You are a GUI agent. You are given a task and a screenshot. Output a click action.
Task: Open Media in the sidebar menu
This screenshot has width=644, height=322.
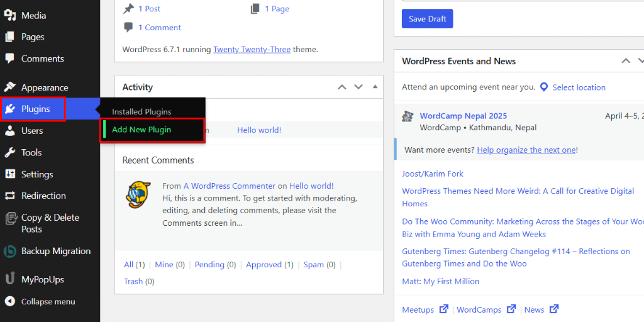pos(34,16)
